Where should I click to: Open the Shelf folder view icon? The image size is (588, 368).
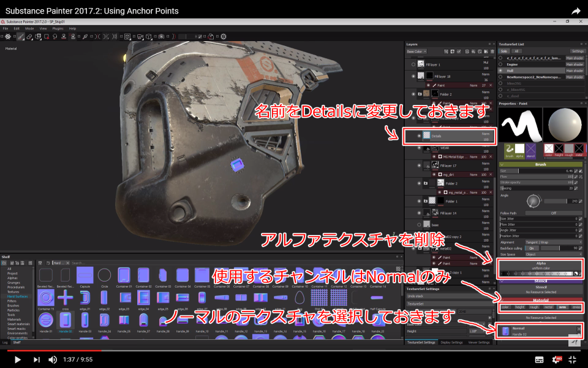(x=4, y=263)
